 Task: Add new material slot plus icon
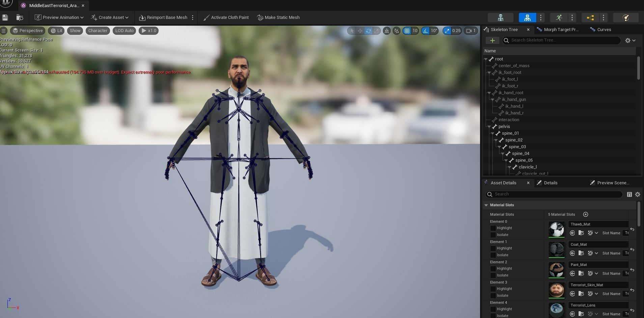tap(586, 214)
